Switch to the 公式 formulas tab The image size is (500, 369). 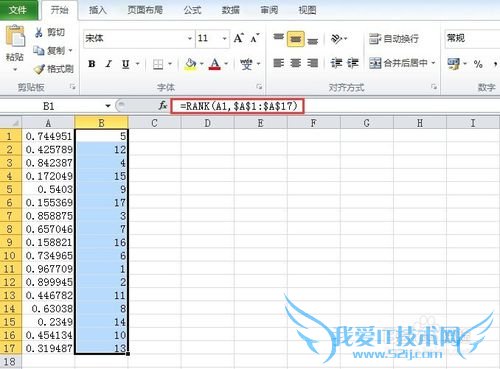tap(193, 10)
